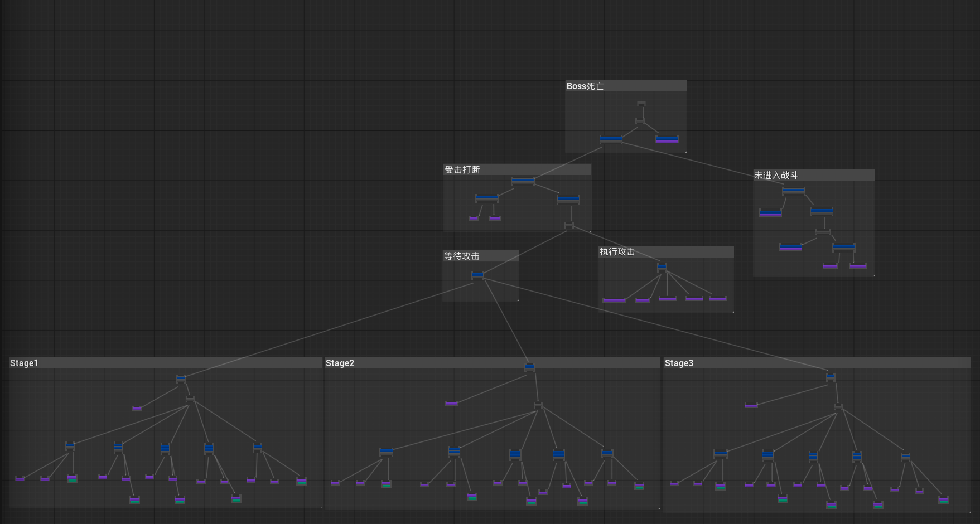Select the grey junction node at bottom of 受击打断
This screenshot has width=980, height=524.
(569, 225)
